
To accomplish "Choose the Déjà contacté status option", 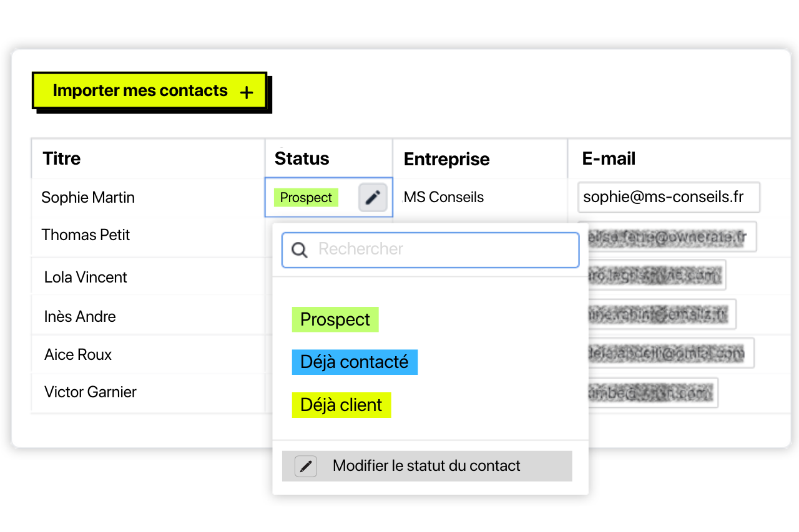I will click(355, 362).
